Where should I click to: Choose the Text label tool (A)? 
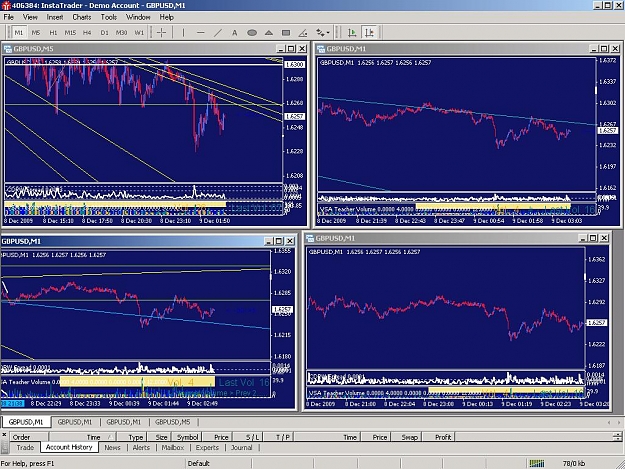234,33
